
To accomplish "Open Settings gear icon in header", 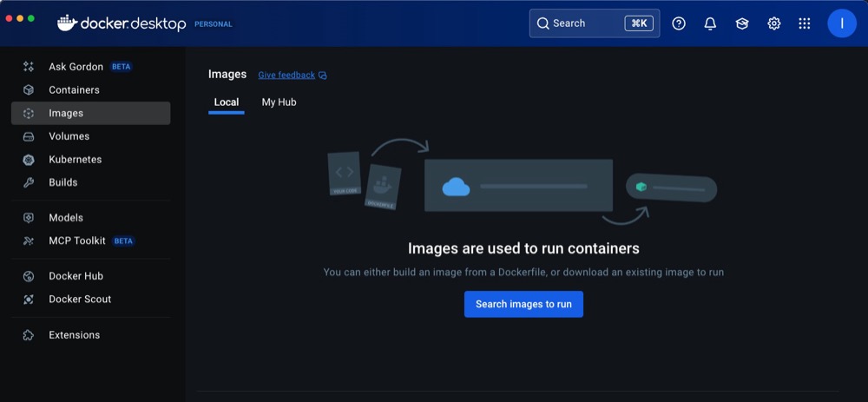I will pos(774,23).
